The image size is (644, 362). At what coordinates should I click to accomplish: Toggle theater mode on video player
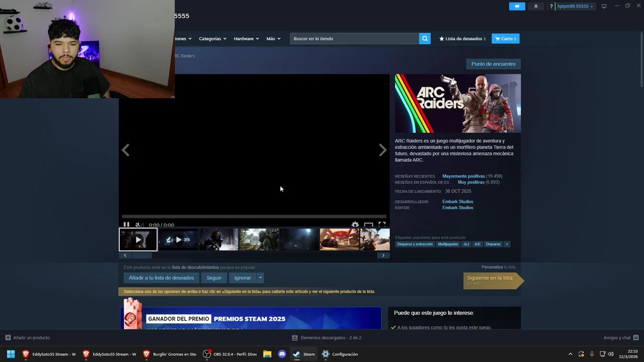point(369,225)
